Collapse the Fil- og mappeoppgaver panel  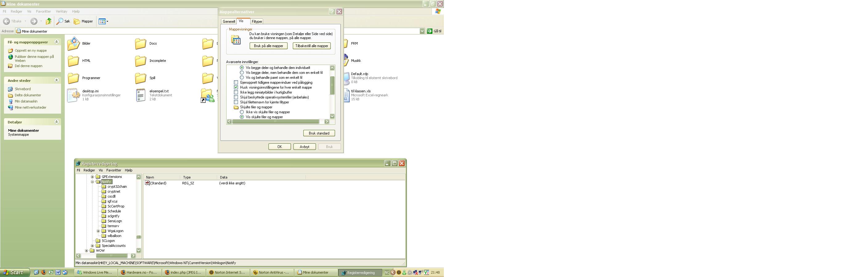coord(57,42)
